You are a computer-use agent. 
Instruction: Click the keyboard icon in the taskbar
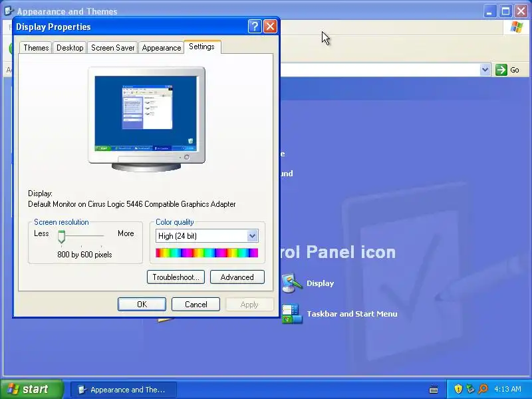(434, 390)
